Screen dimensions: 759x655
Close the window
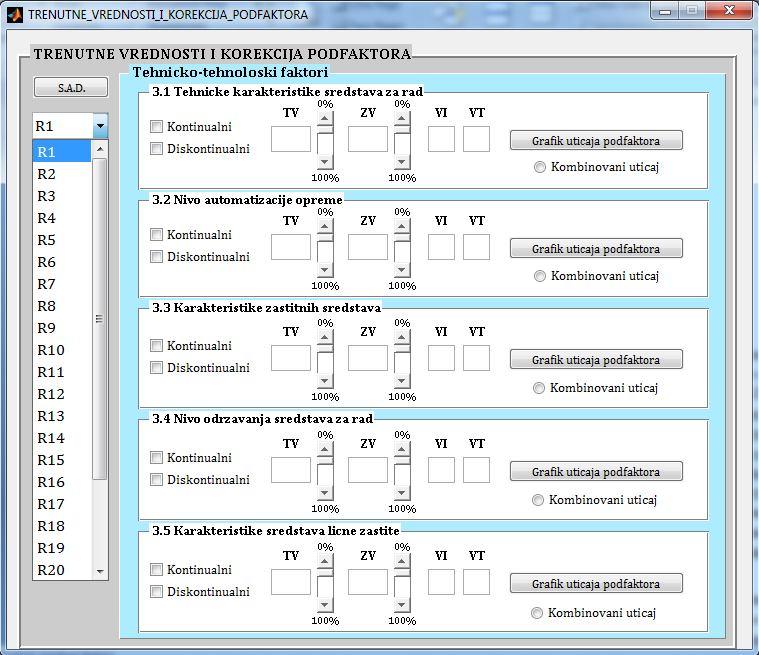(x=729, y=11)
